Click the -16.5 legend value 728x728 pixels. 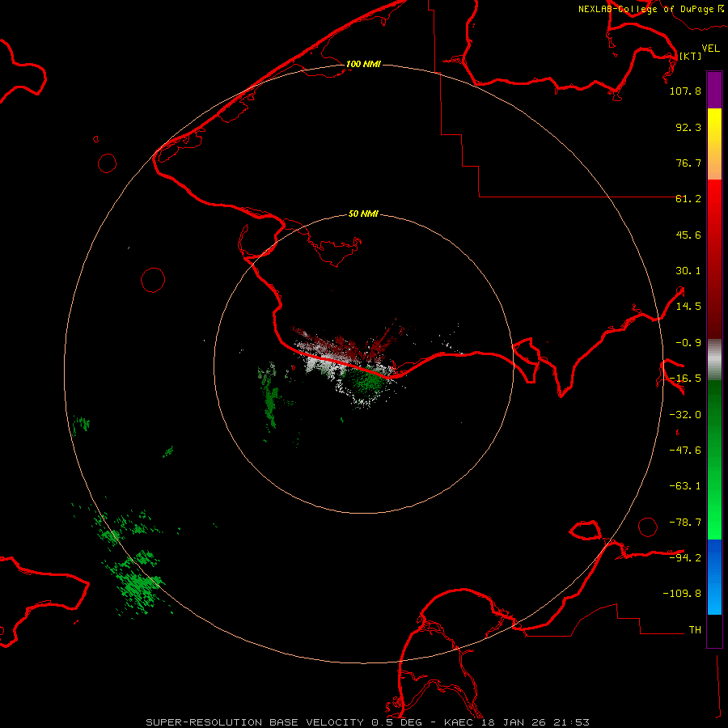point(685,379)
